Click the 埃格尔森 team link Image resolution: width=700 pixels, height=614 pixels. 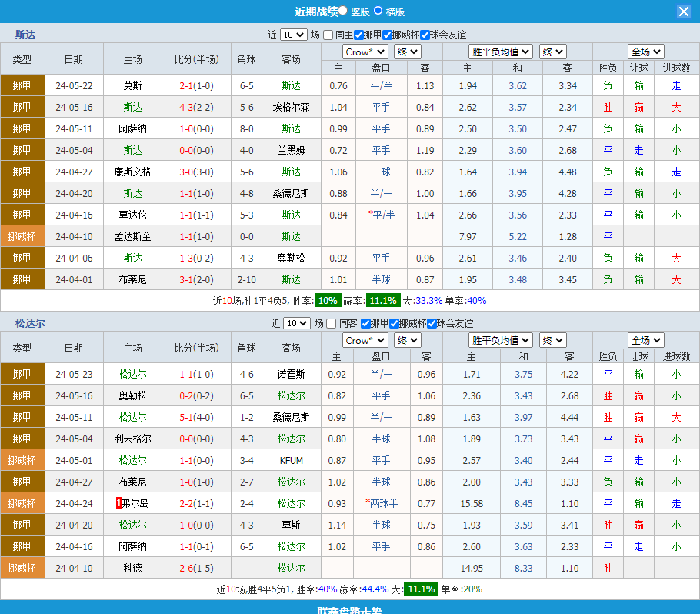291,107
